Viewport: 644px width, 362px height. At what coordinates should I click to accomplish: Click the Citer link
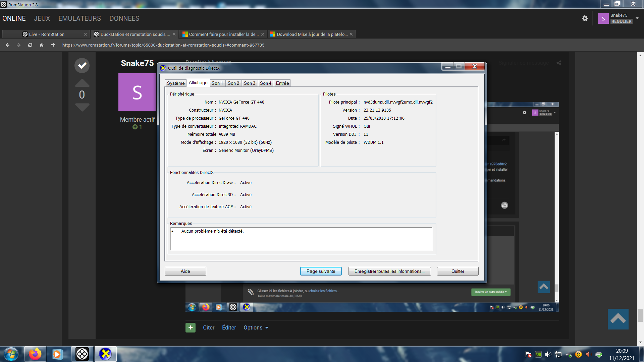click(209, 327)
